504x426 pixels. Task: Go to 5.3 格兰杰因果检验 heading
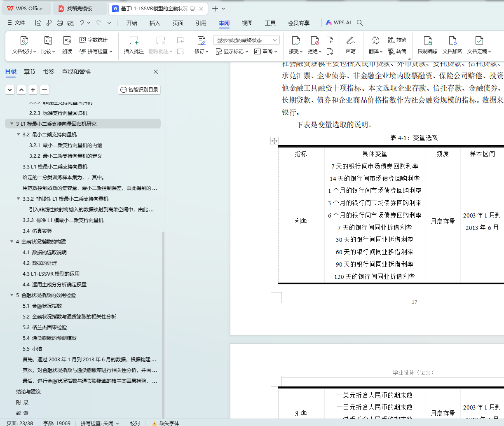(45, 327)
